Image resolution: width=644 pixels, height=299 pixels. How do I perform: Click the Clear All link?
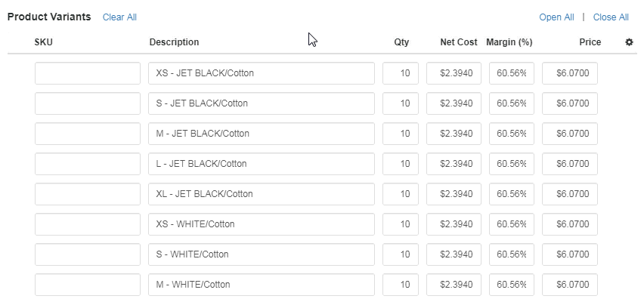(119, 17)
